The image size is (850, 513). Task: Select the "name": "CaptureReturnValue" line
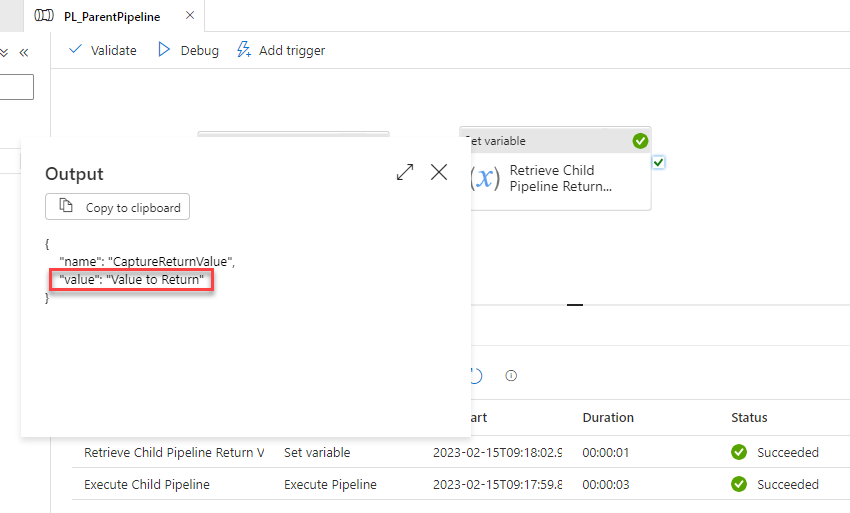pos(147,261)
